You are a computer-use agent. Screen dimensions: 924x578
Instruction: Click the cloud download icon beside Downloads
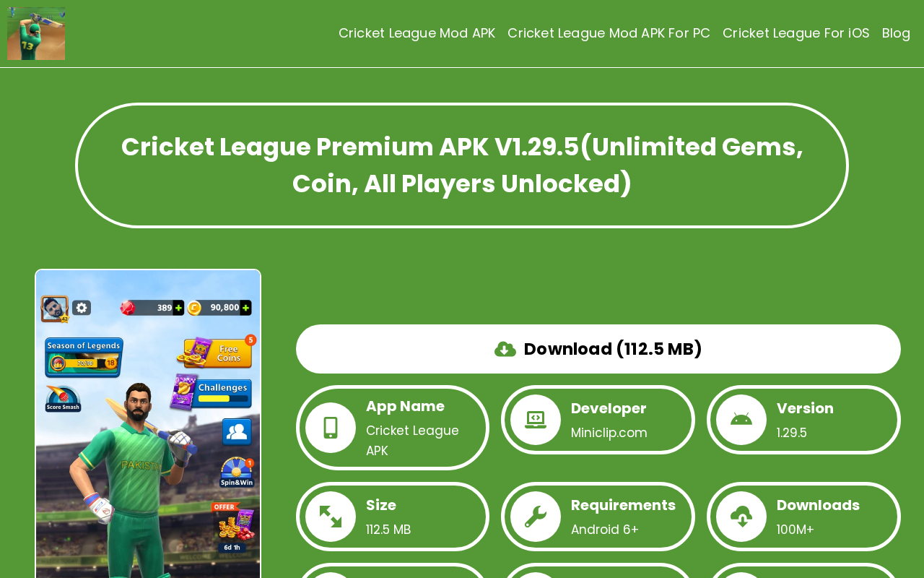(741, 517)
